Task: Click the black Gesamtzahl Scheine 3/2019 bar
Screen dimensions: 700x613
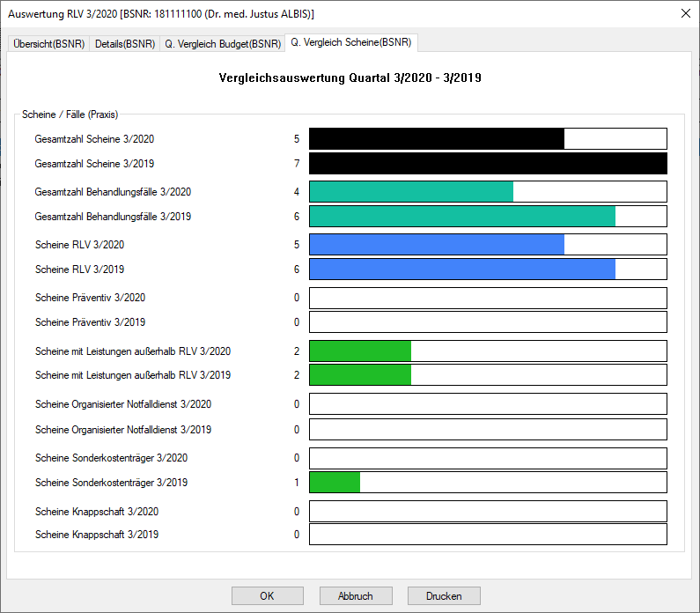Action: pyautogui.click(x=488, y=164)
